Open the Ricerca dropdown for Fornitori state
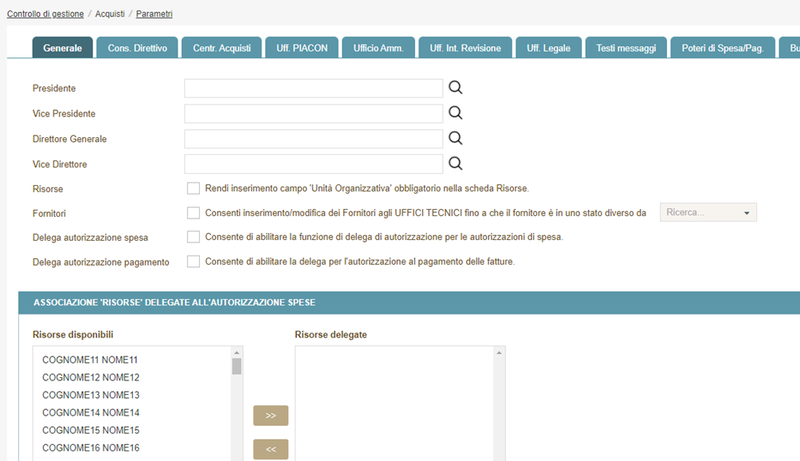The width and height of the screenshot is (800, 461). pyautogui.click(x=709, y=212)
